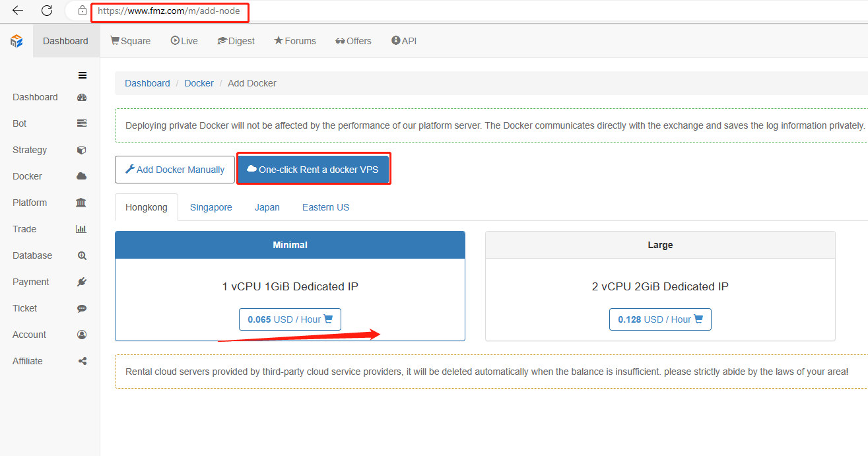Click the API info icon
Image resolution: width=868 pixels, height=456 pixels.
click(x=396, y=40)
